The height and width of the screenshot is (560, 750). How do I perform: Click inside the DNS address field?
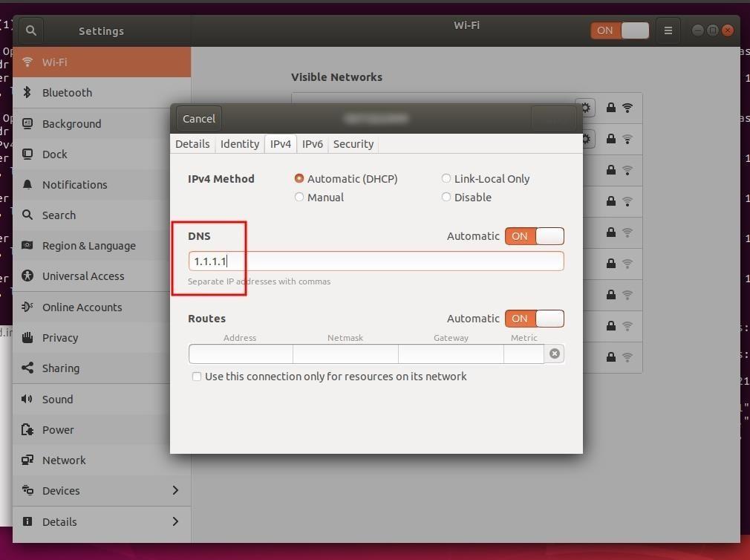(x=375, y=261)
